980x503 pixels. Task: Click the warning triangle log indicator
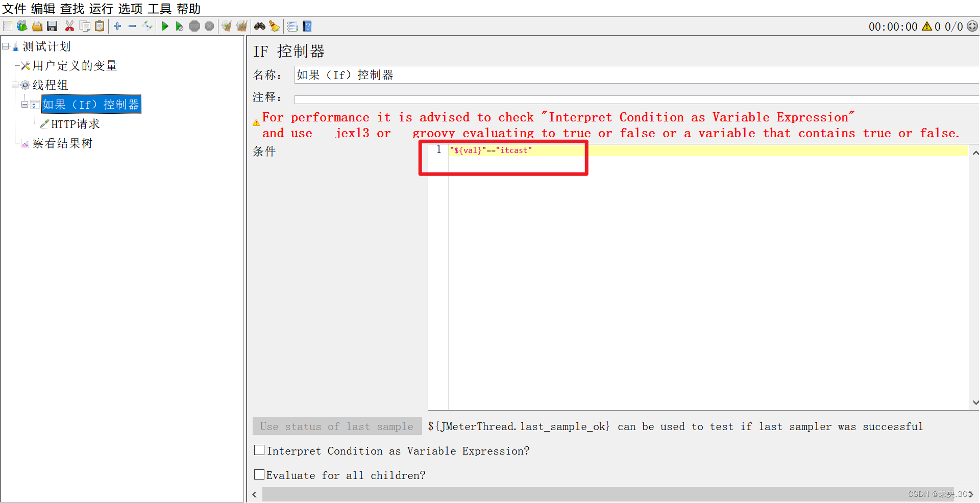pos(927,26)
